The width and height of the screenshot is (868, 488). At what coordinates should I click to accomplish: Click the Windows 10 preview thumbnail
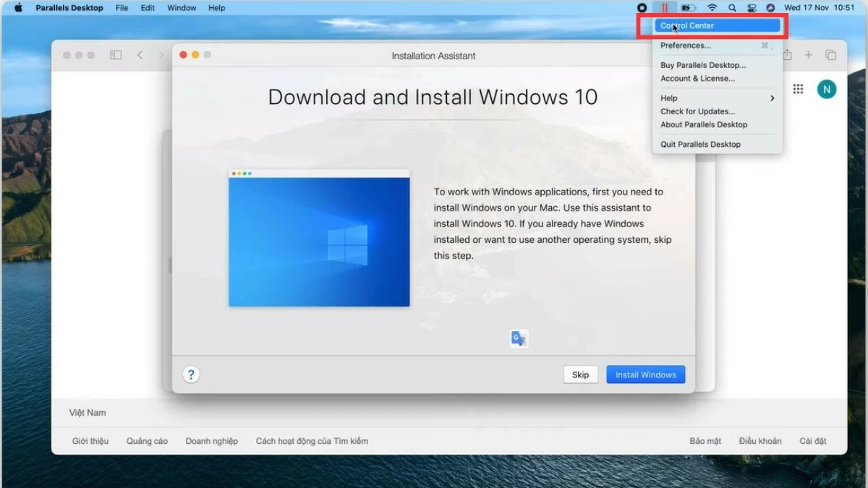(x=319, y=239)
